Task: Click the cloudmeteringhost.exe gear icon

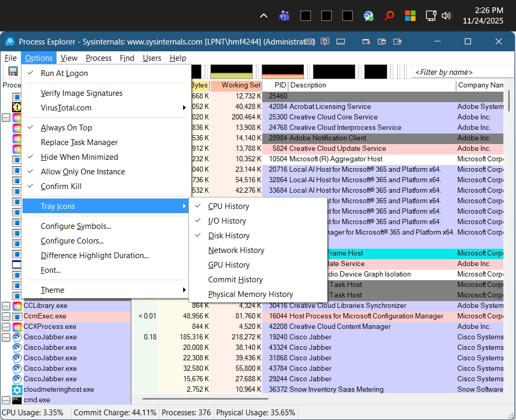Action: coord(17,390)
